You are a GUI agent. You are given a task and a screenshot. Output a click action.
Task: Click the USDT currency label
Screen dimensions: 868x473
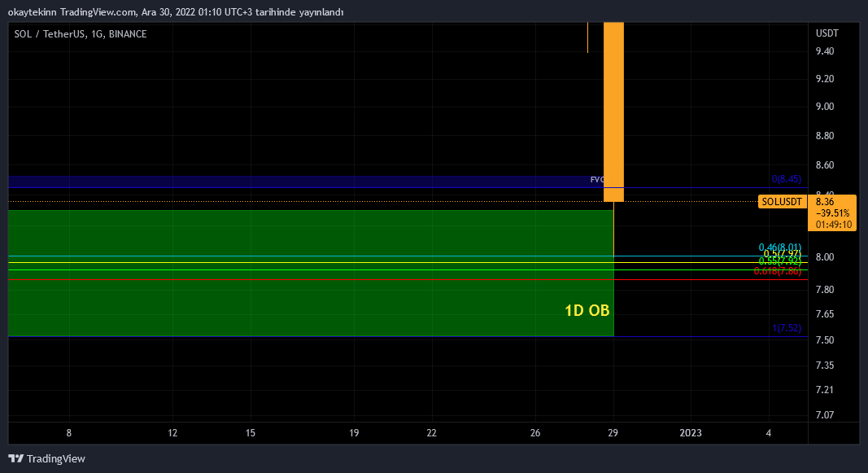tap(827, 33)
